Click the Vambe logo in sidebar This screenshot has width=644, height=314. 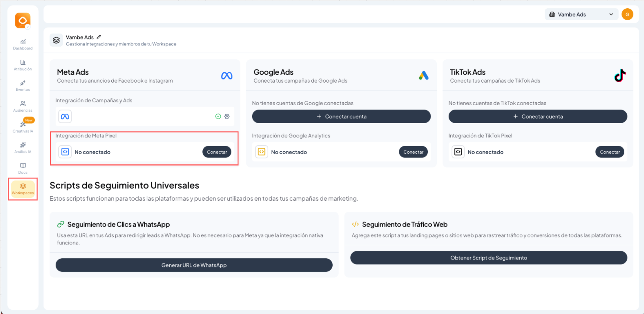(22, 20)
